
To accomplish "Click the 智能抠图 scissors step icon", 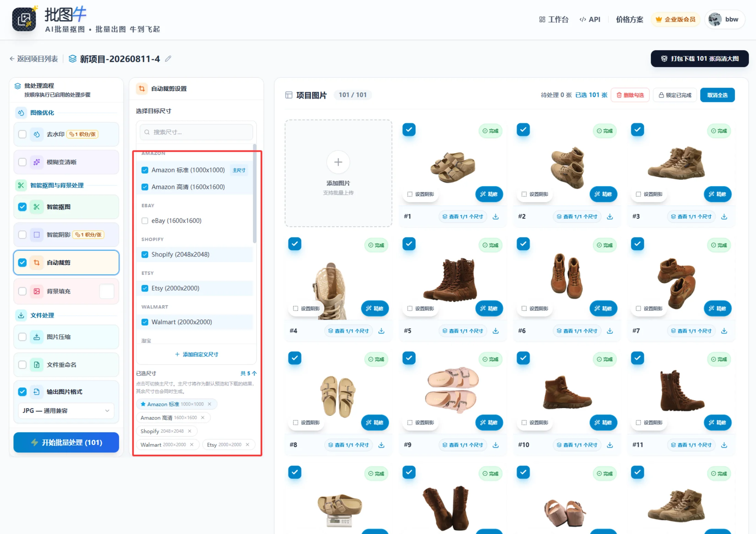I will (36, 207).
